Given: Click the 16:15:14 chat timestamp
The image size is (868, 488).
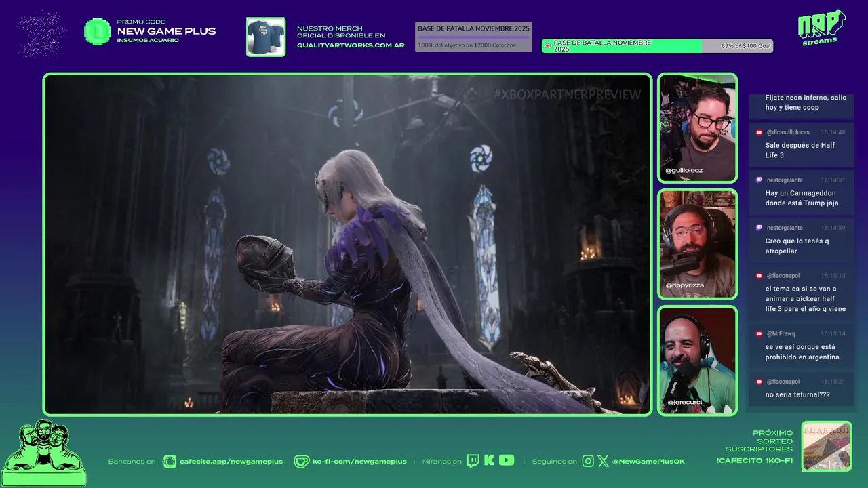Looking at the screenshot, I should (833, 333).
